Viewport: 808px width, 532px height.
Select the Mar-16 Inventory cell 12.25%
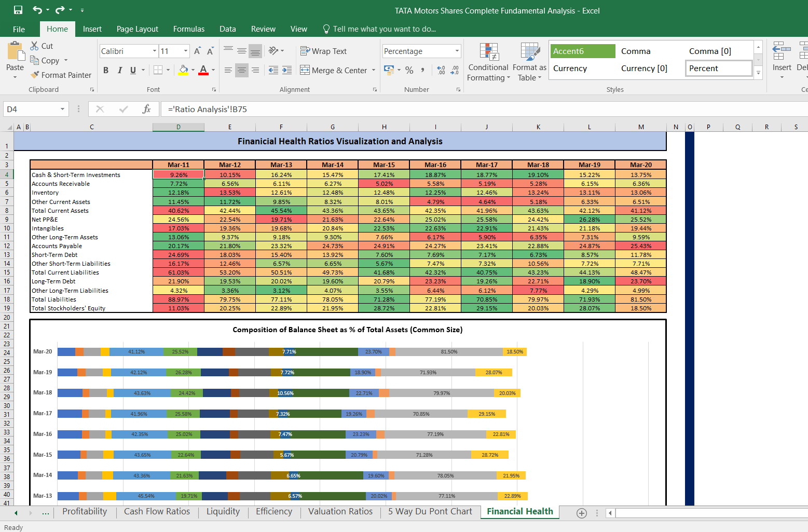[435, 193]
